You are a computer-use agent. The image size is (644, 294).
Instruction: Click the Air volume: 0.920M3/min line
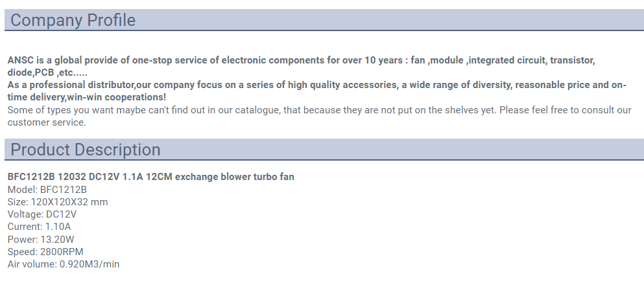point(64,264)
